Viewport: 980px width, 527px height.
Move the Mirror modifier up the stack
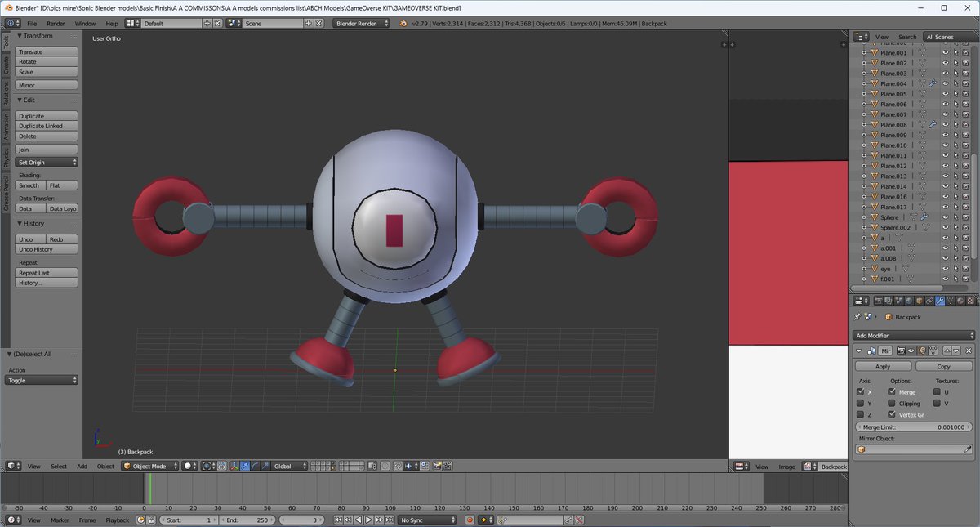pos(947,351)
